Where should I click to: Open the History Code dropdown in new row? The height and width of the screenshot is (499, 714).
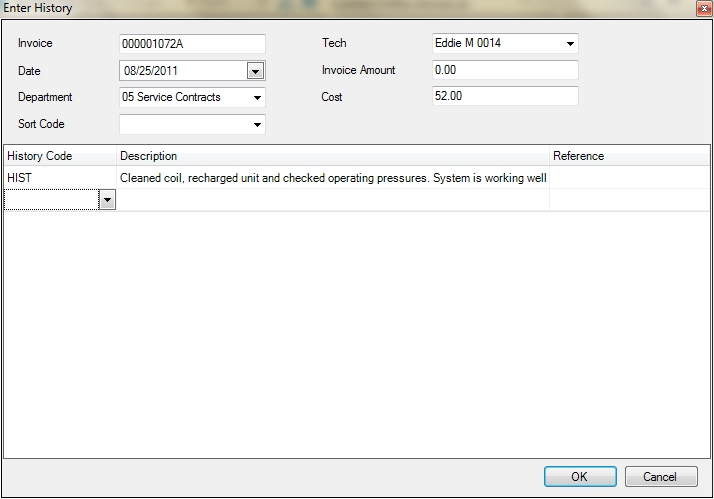(107, 200)
